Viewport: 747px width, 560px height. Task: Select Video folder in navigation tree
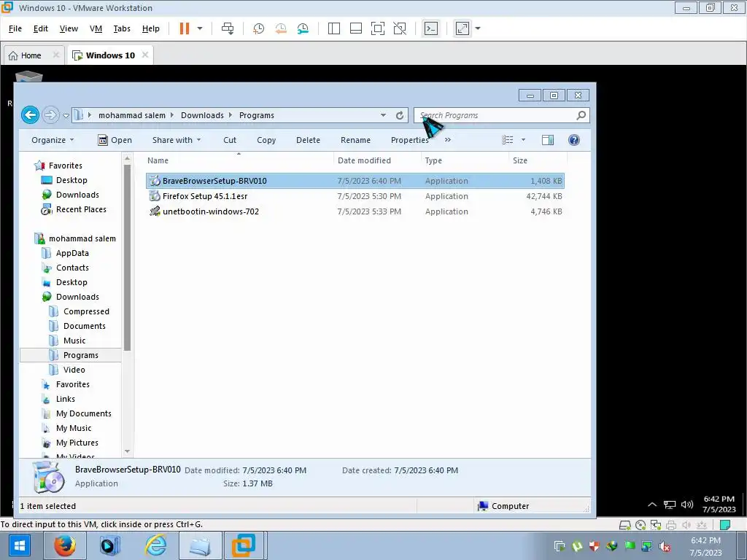(x=74, y=370)
